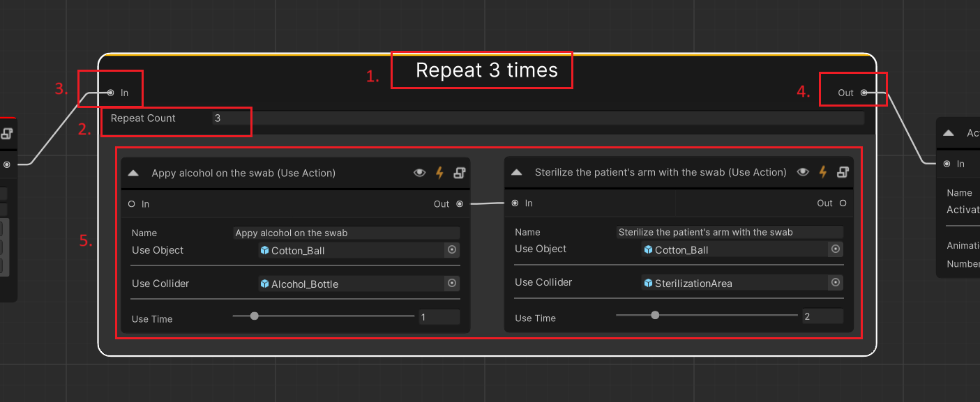
Task: Open object picker for Alcohol_Bottle field
Action: [x=452, y=283]
